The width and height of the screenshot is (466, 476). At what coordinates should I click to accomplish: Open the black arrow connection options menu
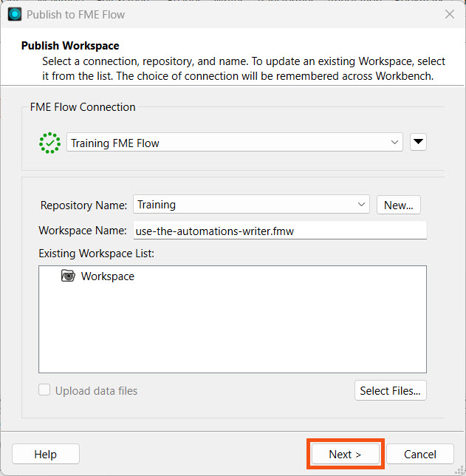418,143
